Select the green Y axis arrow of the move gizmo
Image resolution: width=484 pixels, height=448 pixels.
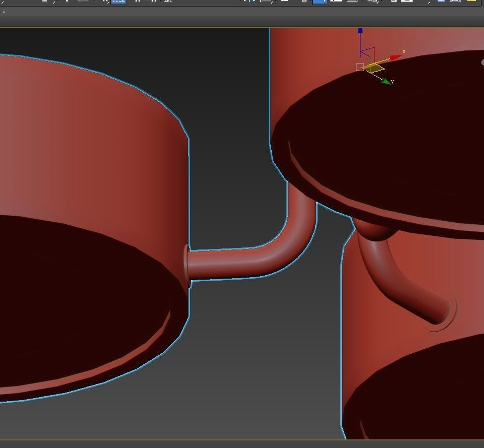[386, 81]
